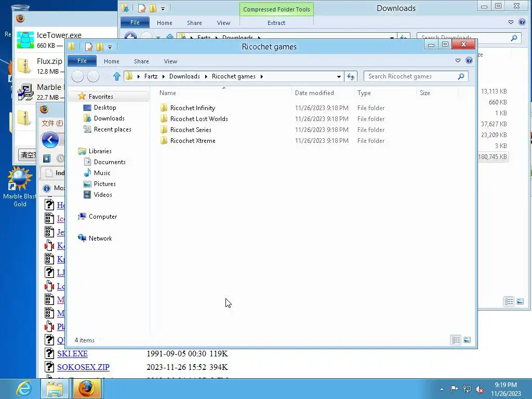The width and height of the screenshot is (532, 399).
Task: Select the Ricochet Infinity folder
Action: 193,108
